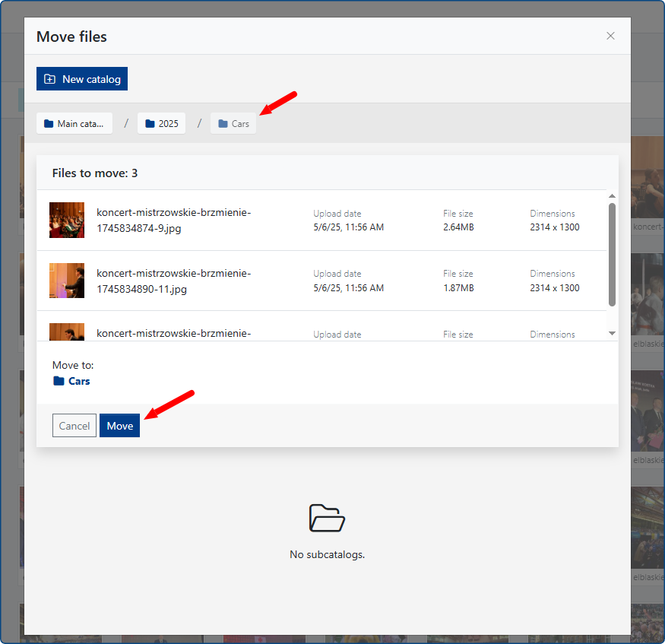Viewport: 665px width, 644px height.
Task: Click the Cars destination under Move to
Action: 79,381
